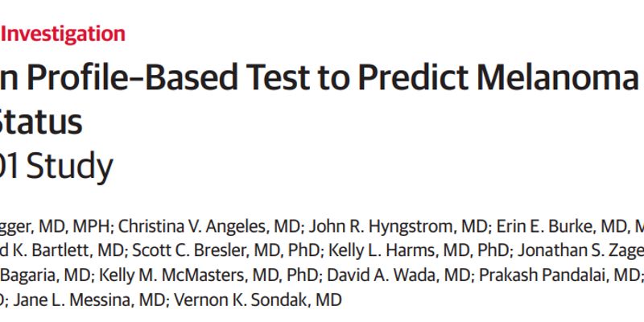This screenshot has height=322, width=644.
Task: Click author David A. Wada, MD
Action: coord(397,275)
